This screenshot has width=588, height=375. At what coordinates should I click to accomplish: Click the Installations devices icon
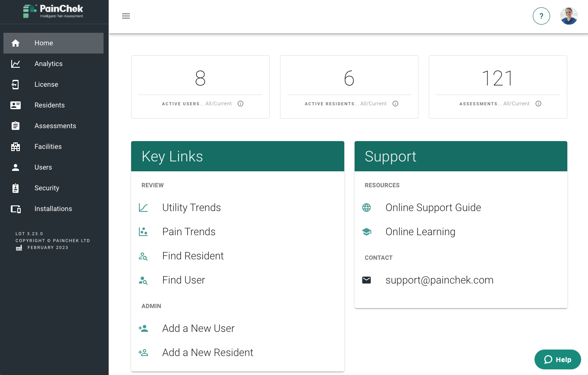click(x=16, y=209)
